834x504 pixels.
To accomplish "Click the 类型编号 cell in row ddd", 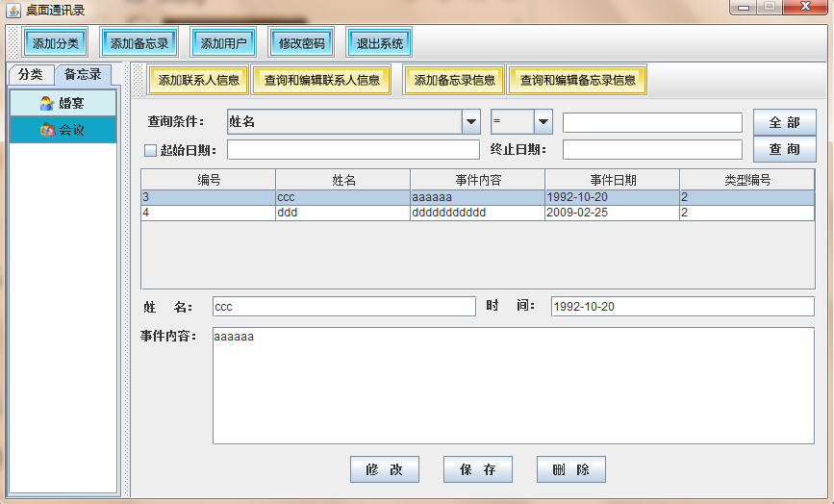I will click(x=746, y=213).
